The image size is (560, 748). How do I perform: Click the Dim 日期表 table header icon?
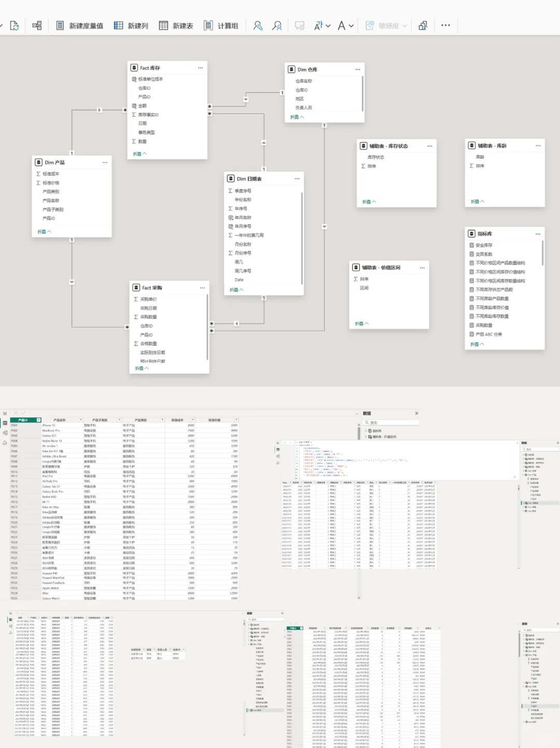[231, 179]
